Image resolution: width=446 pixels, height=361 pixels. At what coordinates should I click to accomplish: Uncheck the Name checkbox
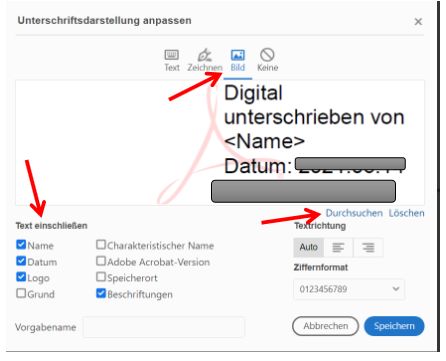(21, 245)
